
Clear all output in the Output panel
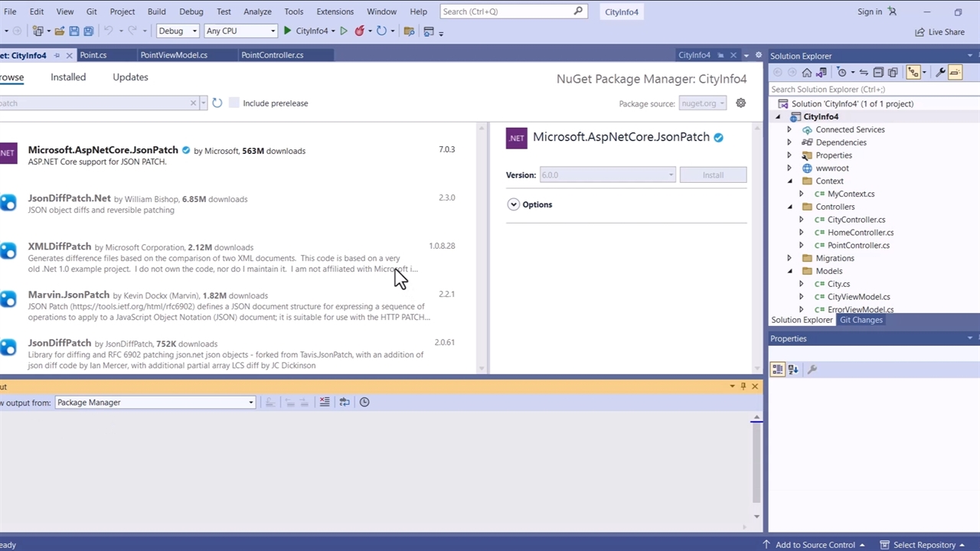coord(325,403)
